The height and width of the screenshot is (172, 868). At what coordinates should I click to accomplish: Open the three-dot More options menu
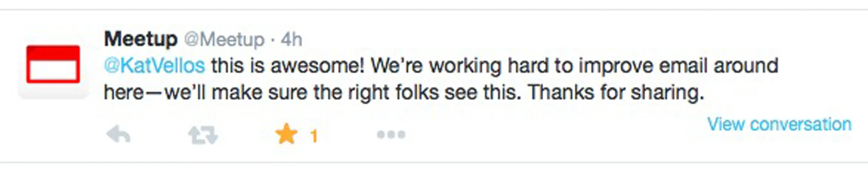391,134
